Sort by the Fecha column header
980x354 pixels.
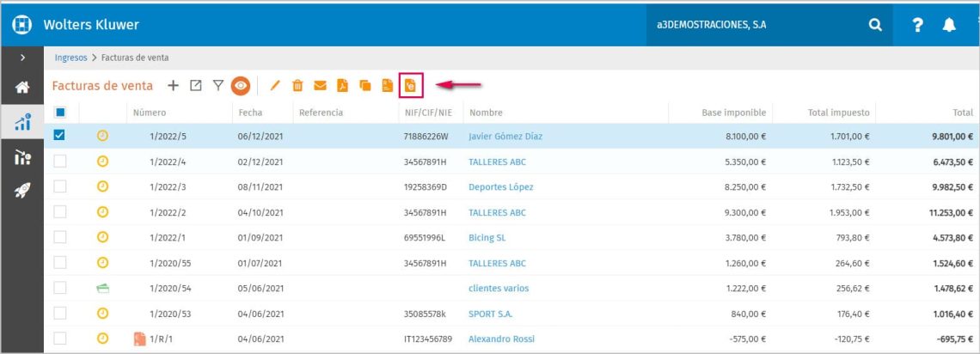click(x=251, y=113)
